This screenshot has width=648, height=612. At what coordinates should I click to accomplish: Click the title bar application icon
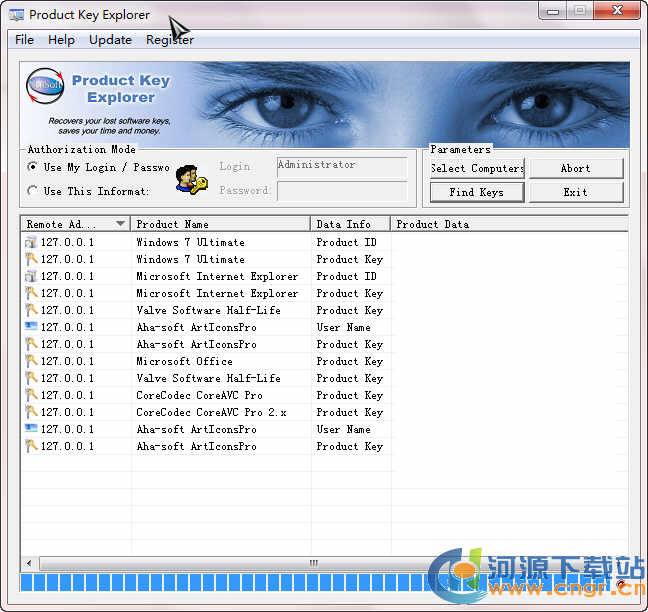coord(16,15)
